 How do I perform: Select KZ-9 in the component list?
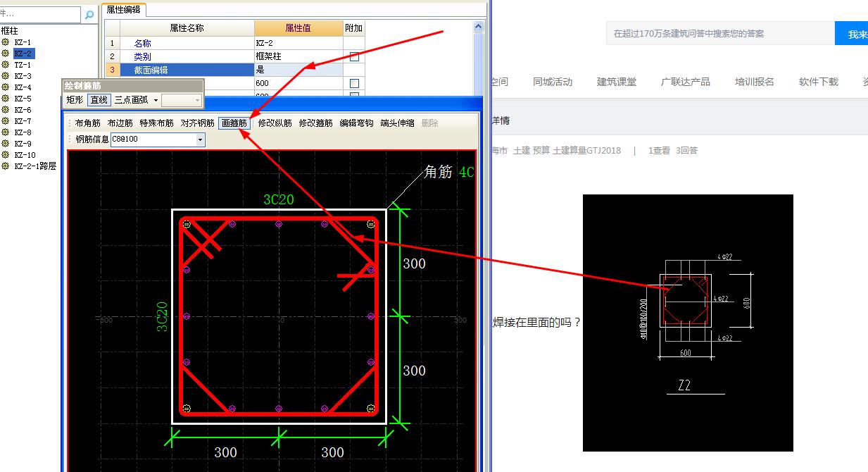tap(23, 144)
